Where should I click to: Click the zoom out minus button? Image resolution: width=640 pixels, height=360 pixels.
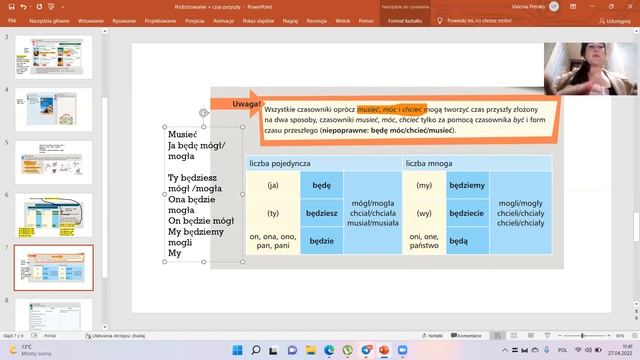click(x=560, y=336)
